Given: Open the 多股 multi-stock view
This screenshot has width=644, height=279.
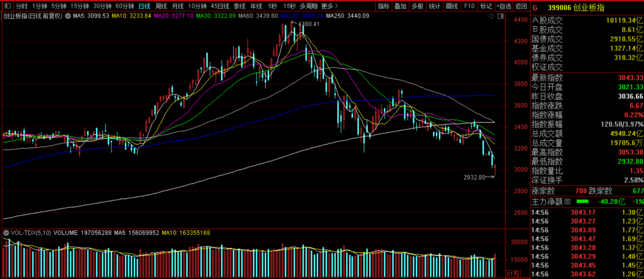Looking at the screenshot, I should click(417, 7).
